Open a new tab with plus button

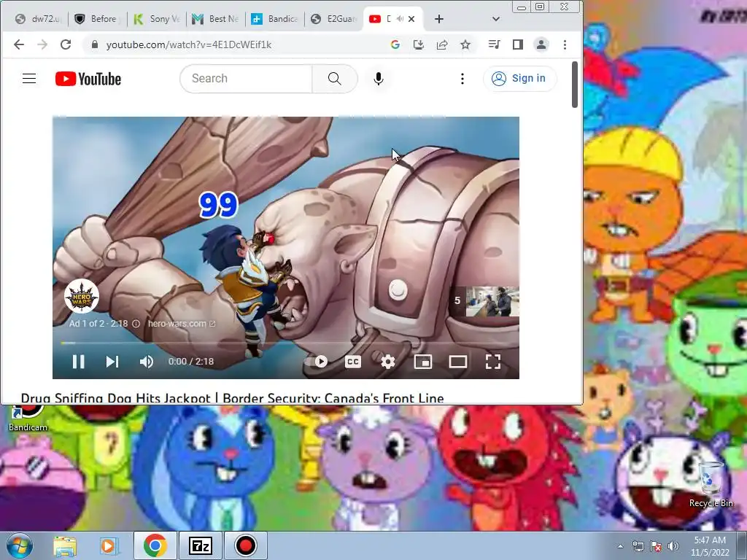pyautogui.click(x=438, y=19)
